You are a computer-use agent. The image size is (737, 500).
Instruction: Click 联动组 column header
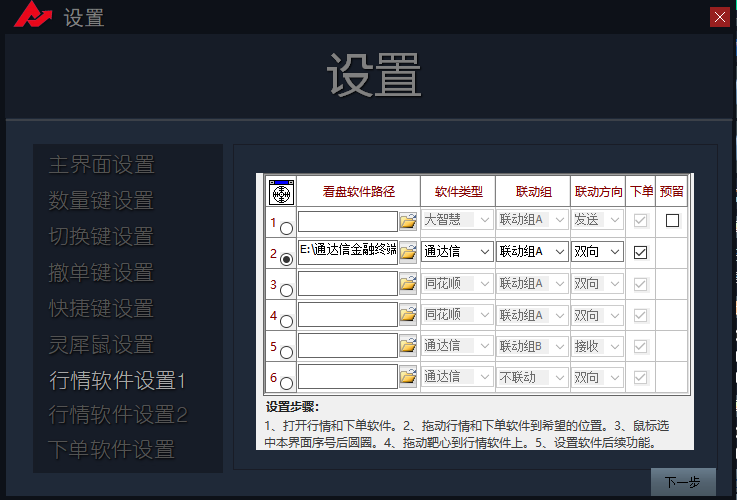(x=533, y=192)
